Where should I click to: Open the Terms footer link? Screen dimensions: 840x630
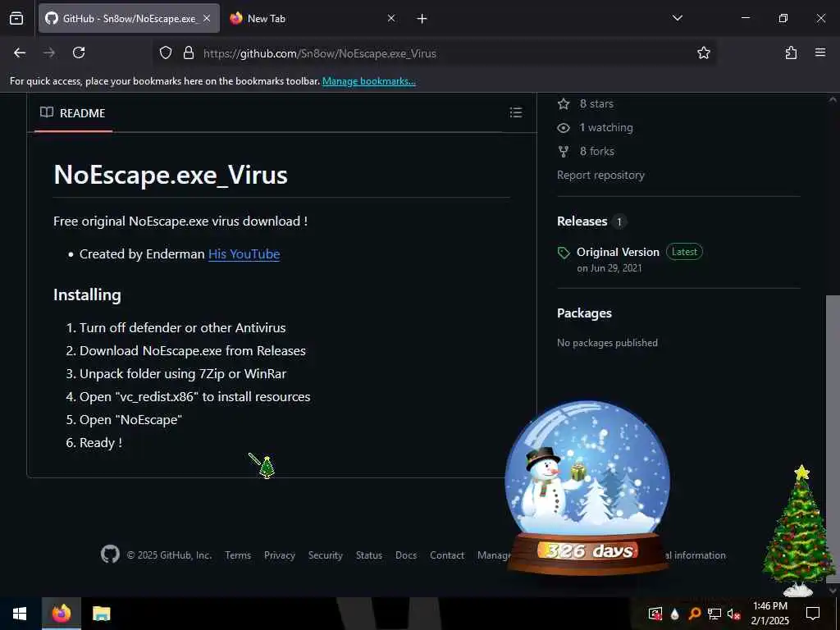238,555
